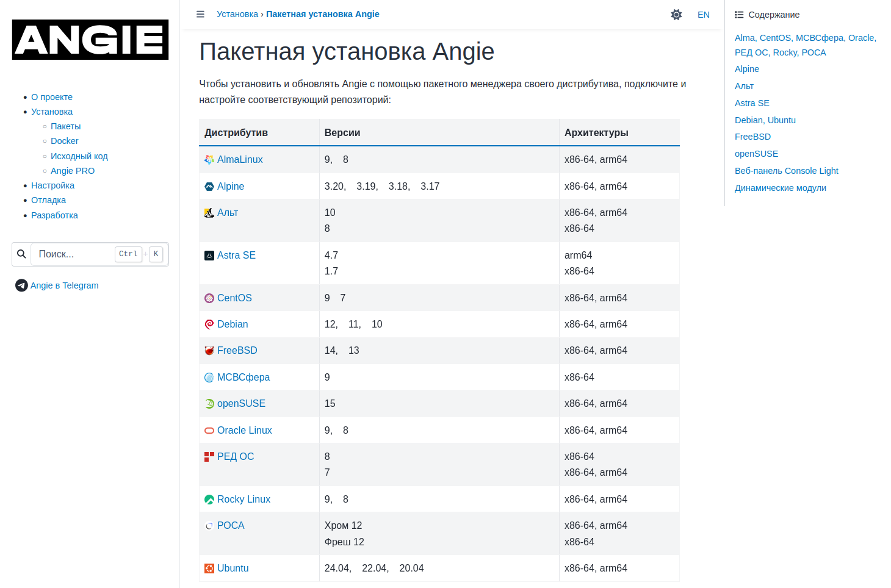Open AlmaLinux link in table

(x=240, y=159)
